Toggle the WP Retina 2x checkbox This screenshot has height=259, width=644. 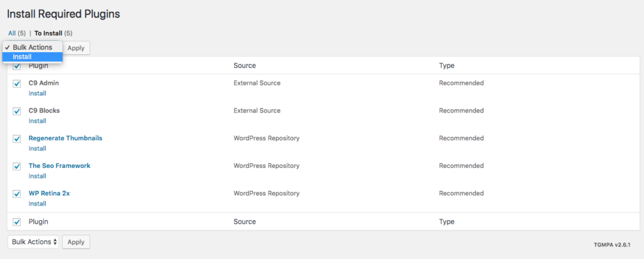17,194
